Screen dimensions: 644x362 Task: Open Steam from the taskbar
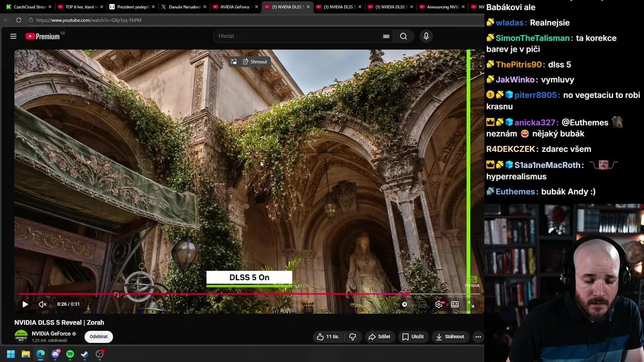coord(85,354)
